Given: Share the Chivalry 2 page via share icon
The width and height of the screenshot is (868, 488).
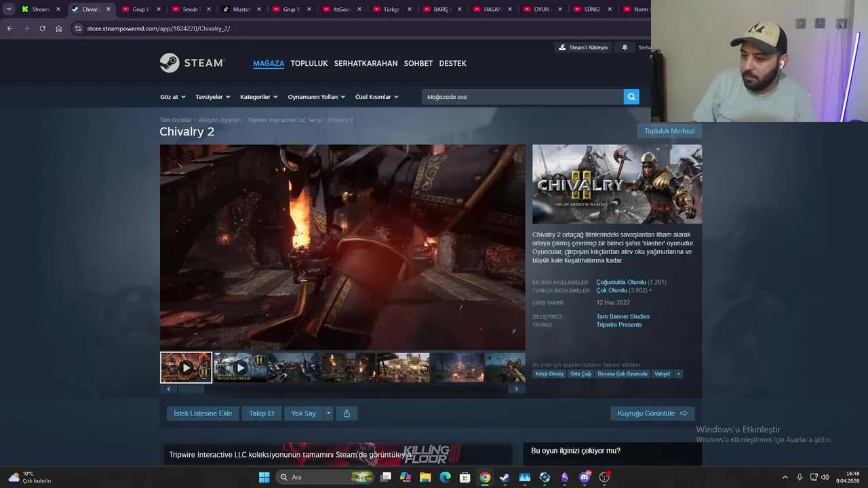Looking at the screenshot, I should [x=347, y=413].
